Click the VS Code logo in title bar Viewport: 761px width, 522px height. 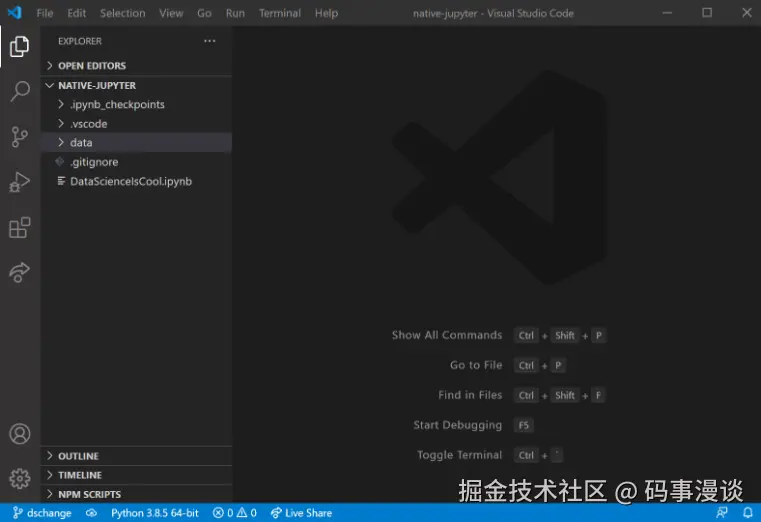pyautogui.click(x=15, y=13)
